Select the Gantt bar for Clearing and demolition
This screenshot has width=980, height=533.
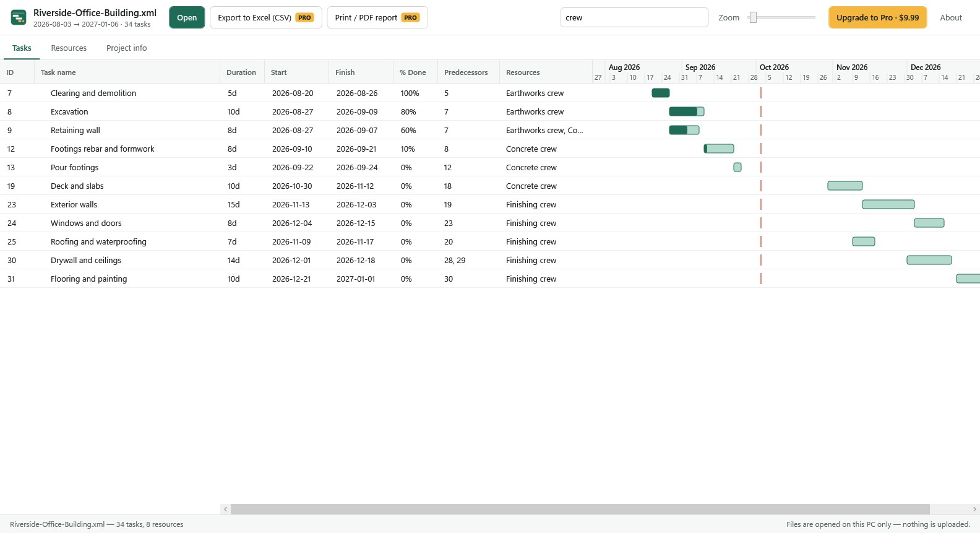click(x=661, y=93)
